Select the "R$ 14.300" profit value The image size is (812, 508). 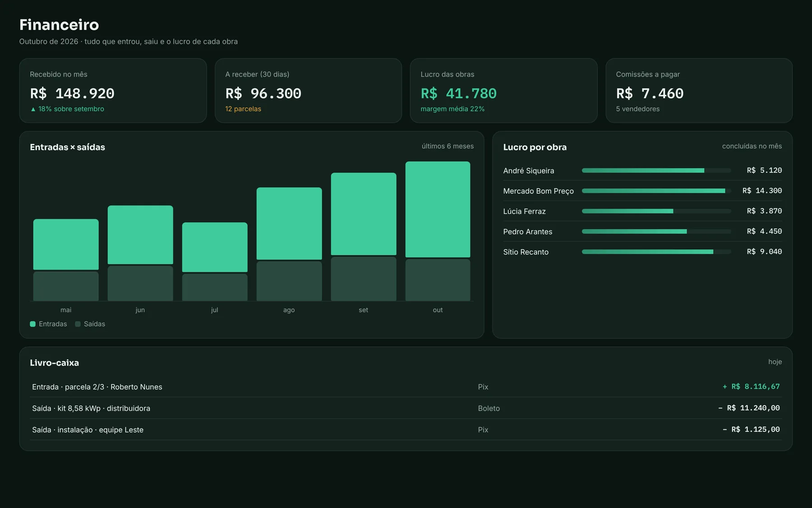click(x=762, y=191)
